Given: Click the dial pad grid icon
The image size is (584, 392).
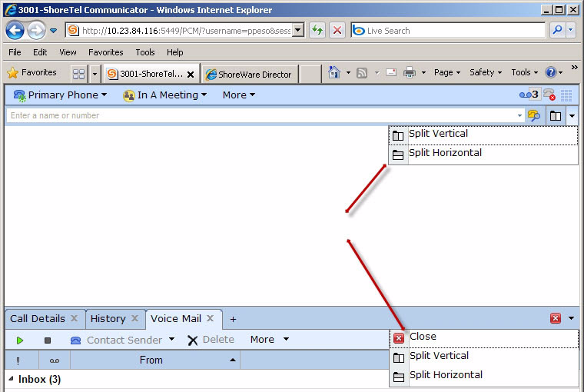Looking at the screenshot, I should [566, 95].
